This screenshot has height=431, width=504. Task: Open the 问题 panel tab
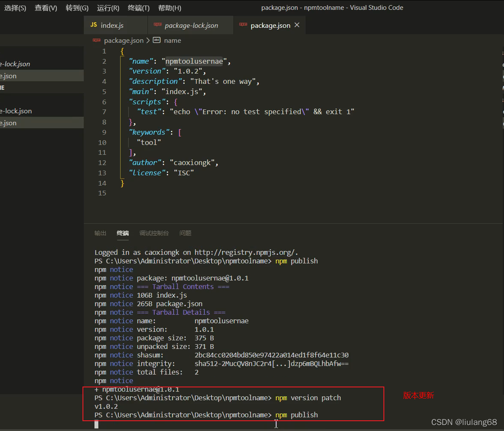coord(185,233)
